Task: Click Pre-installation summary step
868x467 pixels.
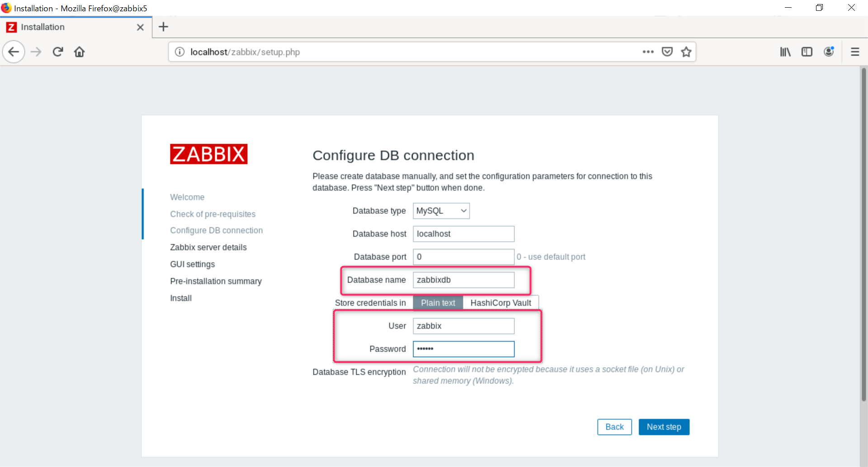Action: tap(216, 281)
